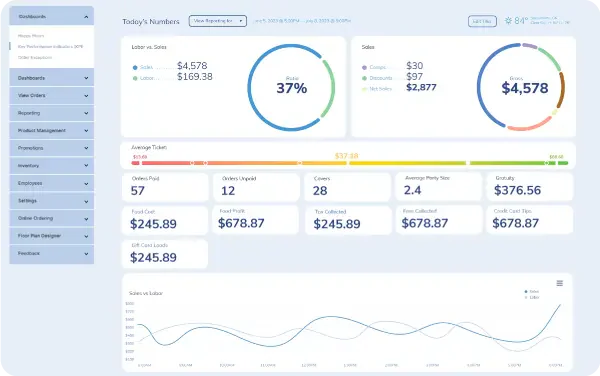Click the yellow Net Sales legend dot
The height and width of the screenshot is (376, 600).
pyautogui.click(x=364, y=89)
